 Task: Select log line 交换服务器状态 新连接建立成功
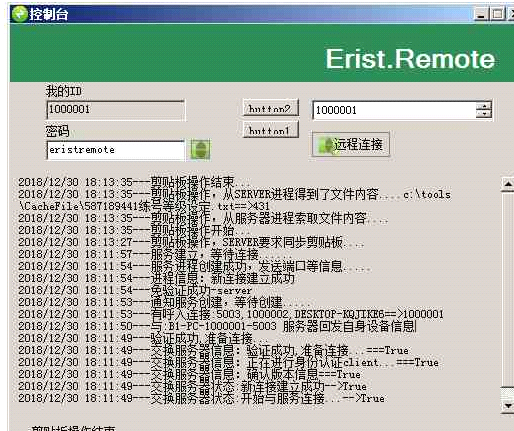(193, 386)
